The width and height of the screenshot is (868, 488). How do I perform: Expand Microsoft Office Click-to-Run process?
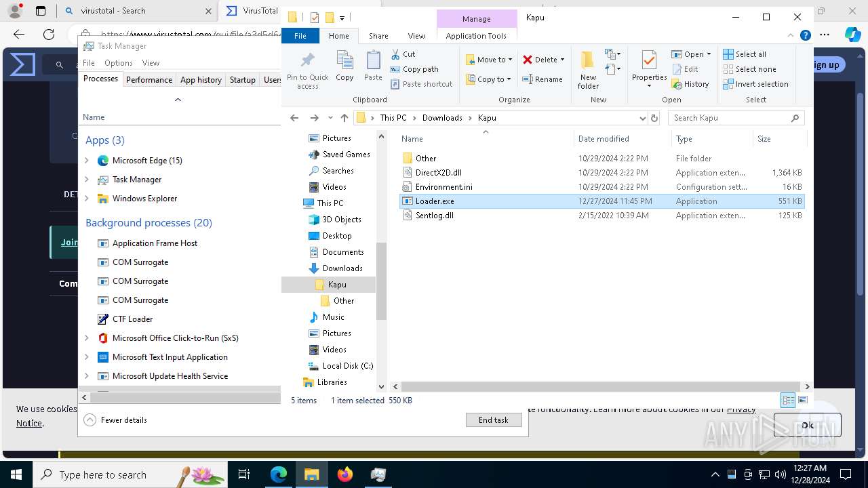tap(87, 338)
